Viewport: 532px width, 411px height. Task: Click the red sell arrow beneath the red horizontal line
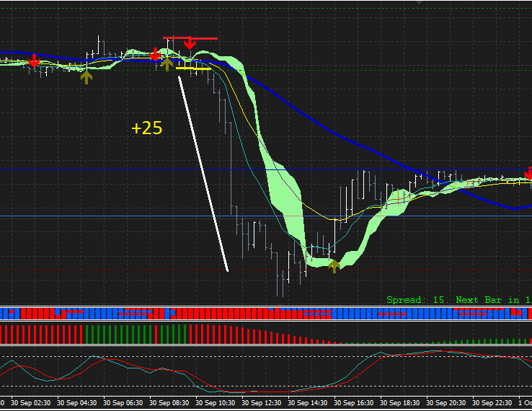[x=190, y=43]
